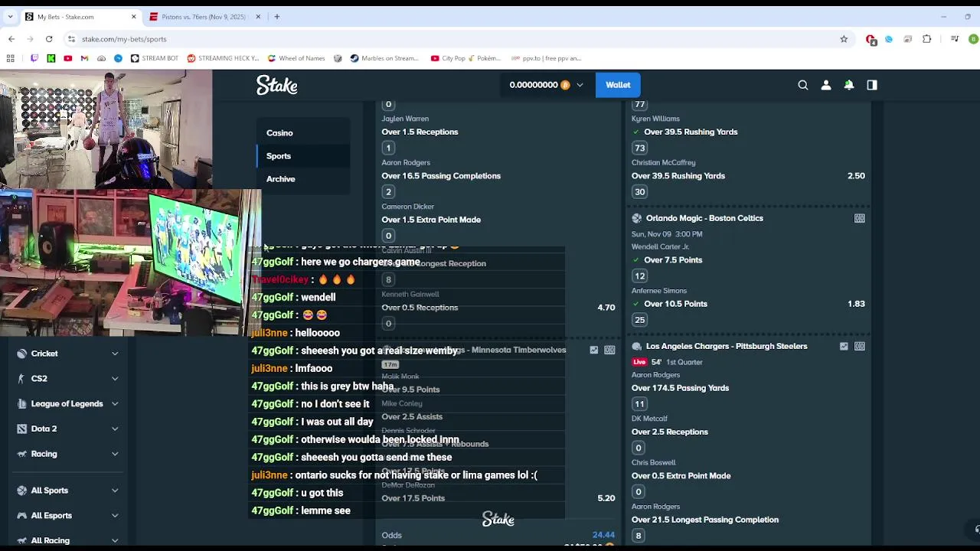Screen dimensions: 980x551
Task: Expand the All Sports sidebar section
Action: pyautogui.click(x=115, y=491)
